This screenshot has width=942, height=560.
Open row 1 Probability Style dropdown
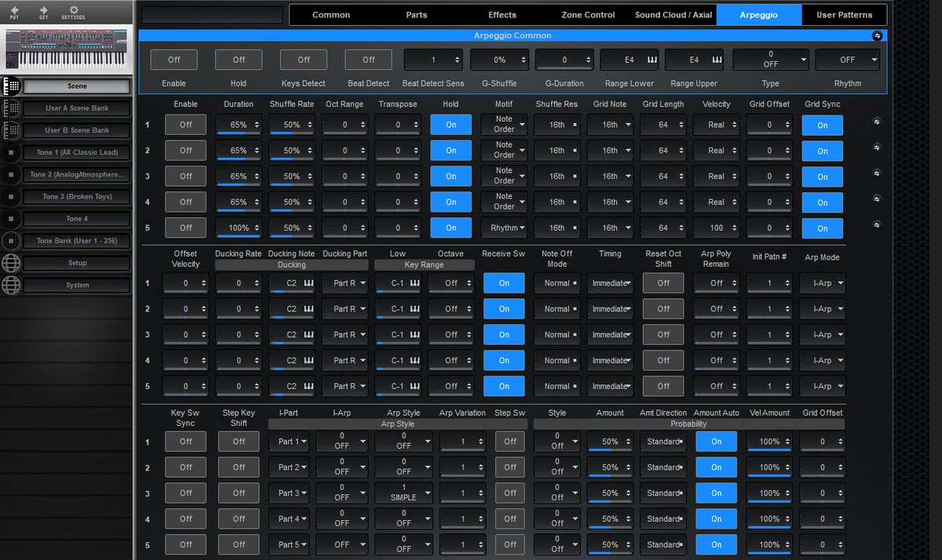[x=557, y=442]
